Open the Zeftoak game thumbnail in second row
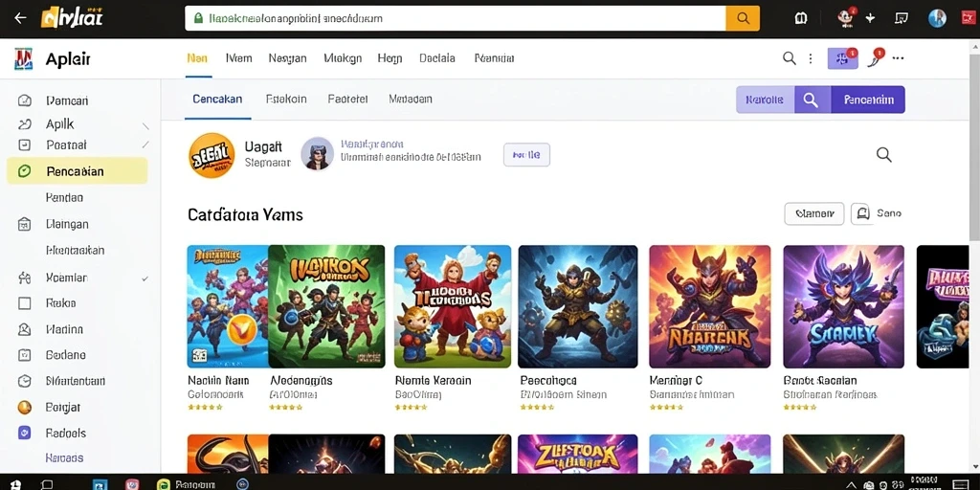 578,454
